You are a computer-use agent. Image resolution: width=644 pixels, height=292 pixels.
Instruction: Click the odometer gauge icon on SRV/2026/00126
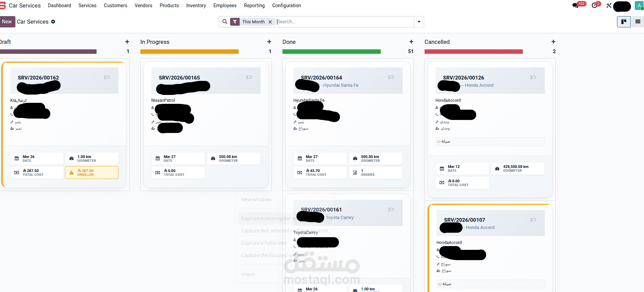point(497,168)
